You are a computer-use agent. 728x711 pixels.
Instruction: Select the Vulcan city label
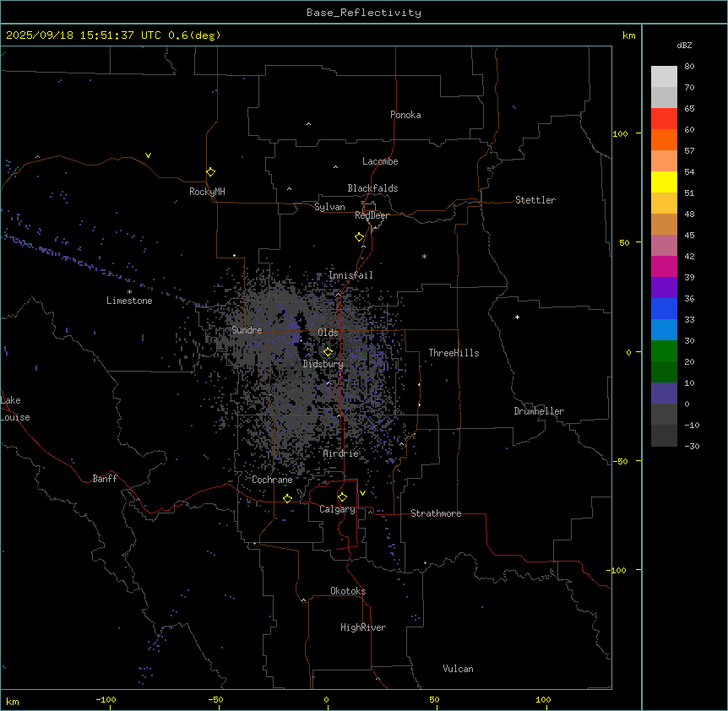(458, 669)
